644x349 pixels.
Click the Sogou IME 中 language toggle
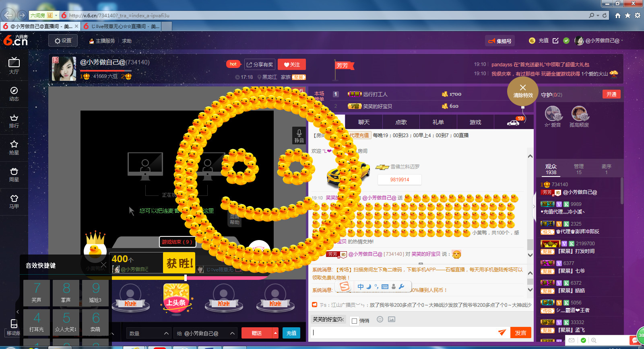coord(361,287)
